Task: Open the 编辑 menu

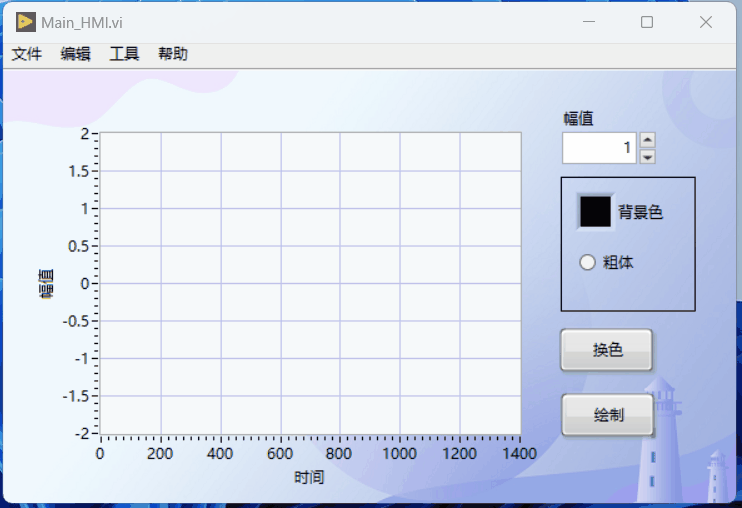Action: (x=76, y=54)
